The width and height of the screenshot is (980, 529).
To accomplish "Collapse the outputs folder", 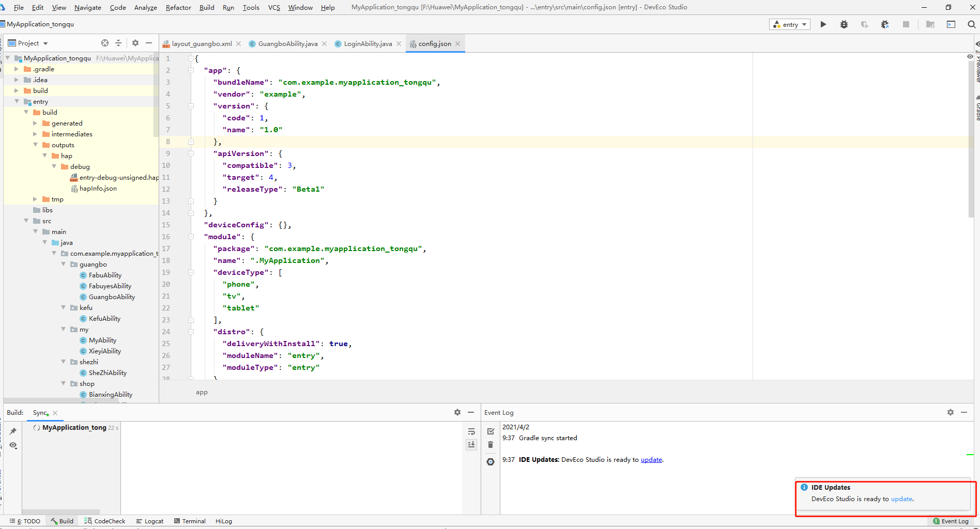I will [35, 145].
